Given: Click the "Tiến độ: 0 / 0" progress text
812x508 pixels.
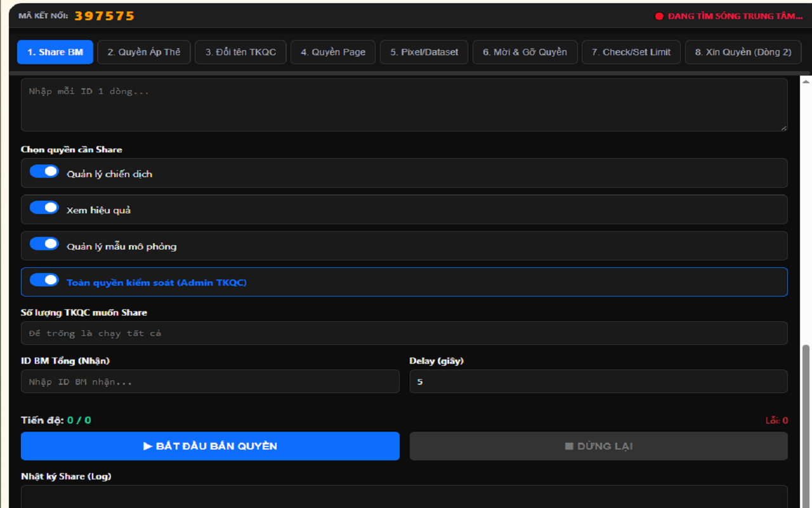Looking at the screenshot, I should coord(56,420).
